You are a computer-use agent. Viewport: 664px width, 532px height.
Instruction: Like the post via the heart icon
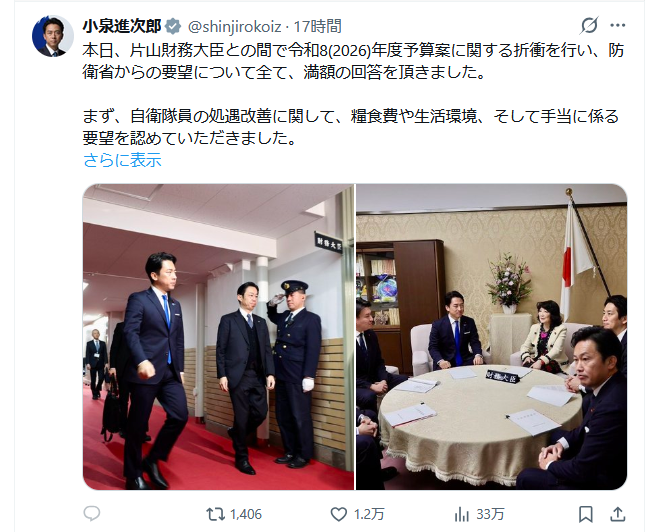(338, 515)
